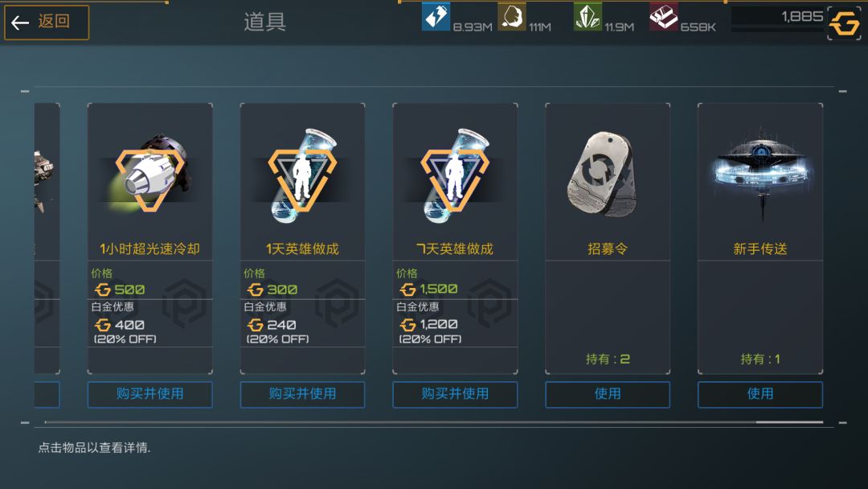Go back using the 返回 arrow button
The image size is (868, 489).
(x=47, y=23)
